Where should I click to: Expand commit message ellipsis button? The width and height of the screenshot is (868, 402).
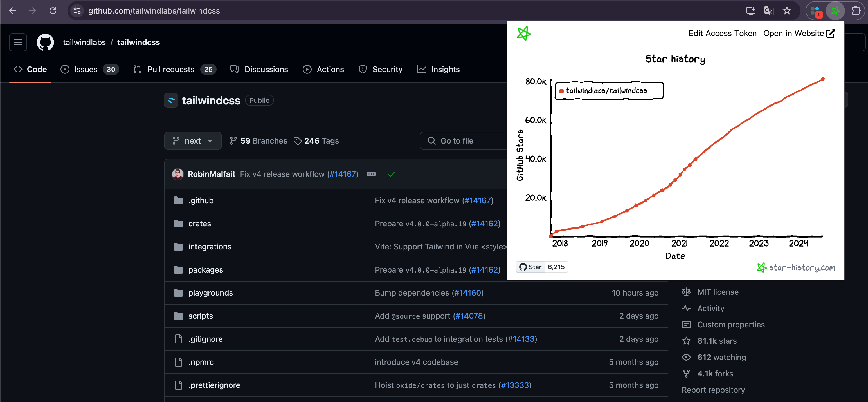click(x=371, y=174)
